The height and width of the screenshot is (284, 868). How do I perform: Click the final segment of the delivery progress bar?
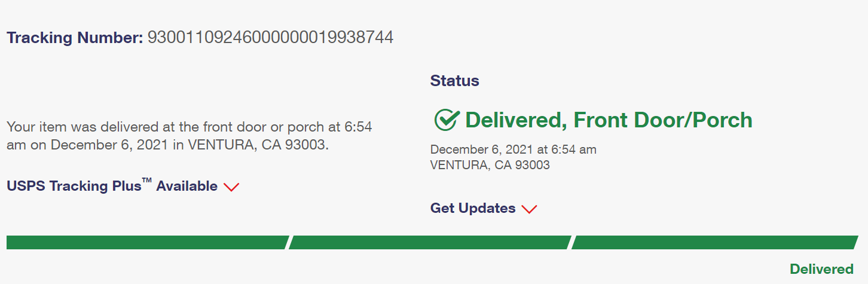(x=715, y=242)
